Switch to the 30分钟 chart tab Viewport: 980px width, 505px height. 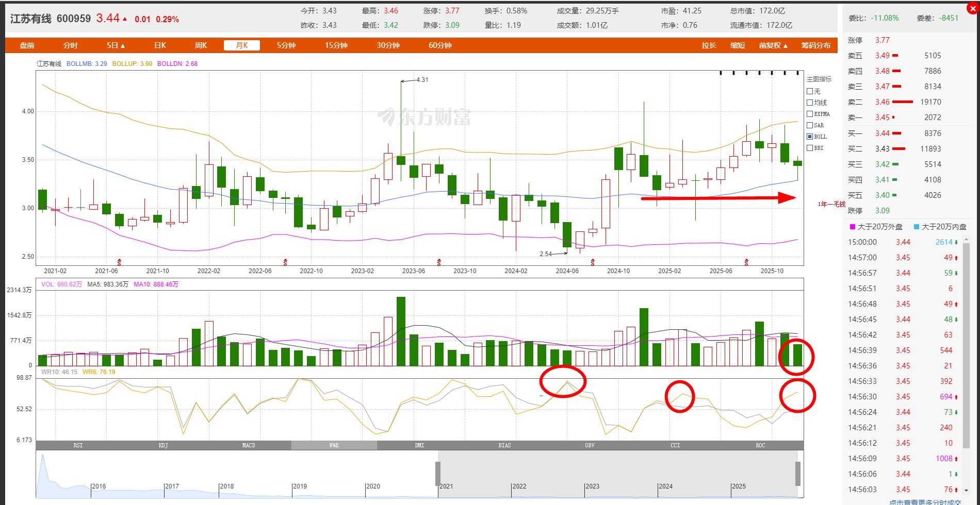point(388,45)
